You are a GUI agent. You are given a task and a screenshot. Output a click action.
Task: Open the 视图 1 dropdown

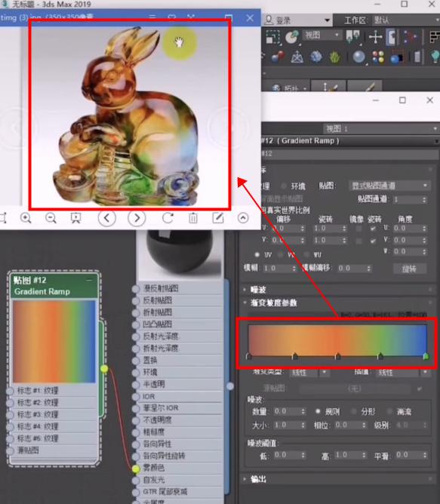point(381,129)
